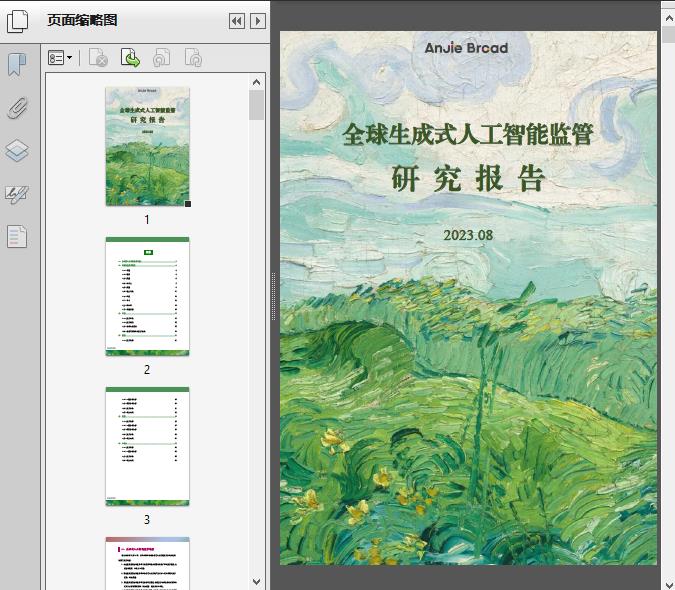
Task: Select page 3 thumbnail
Action: (147, 446)
